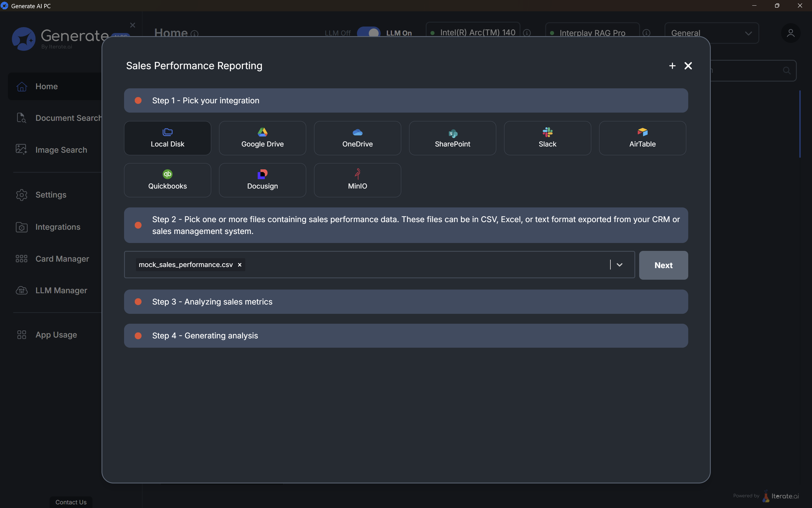Click the Home house icon
Viewport: 812px width, 508px height.
click(x=21, y=87)
